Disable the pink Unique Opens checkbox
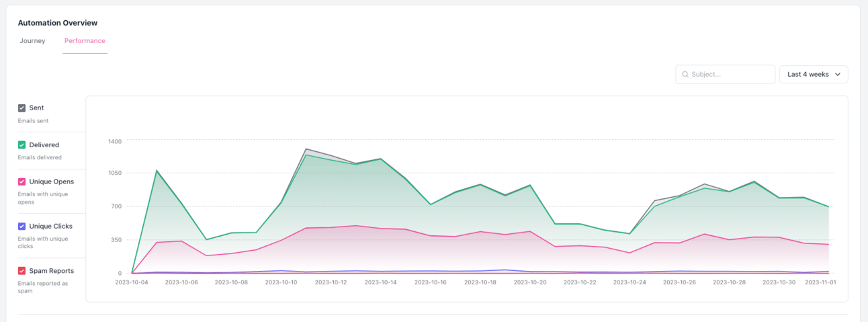The width and height of the screenshot is (868, 322). 22,182
